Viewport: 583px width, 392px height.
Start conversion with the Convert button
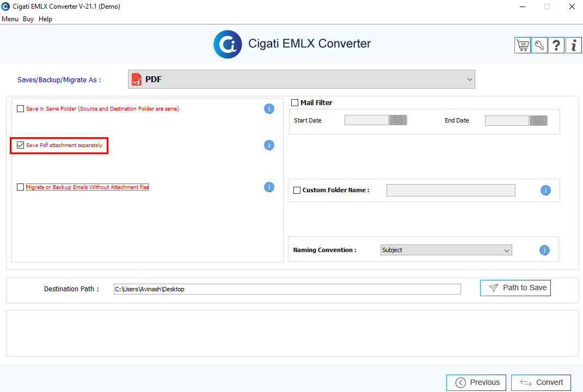click(541, 383)
